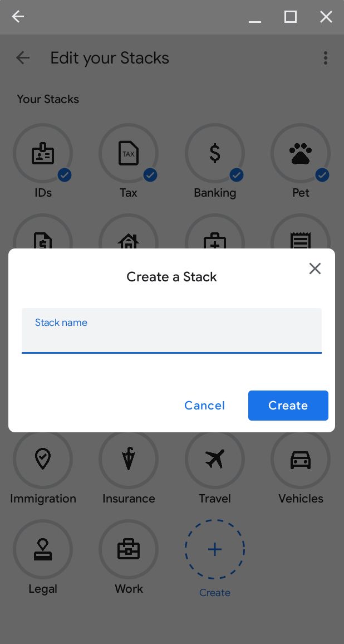Click the Banking dollar sign icon

[x=215, y=153]
